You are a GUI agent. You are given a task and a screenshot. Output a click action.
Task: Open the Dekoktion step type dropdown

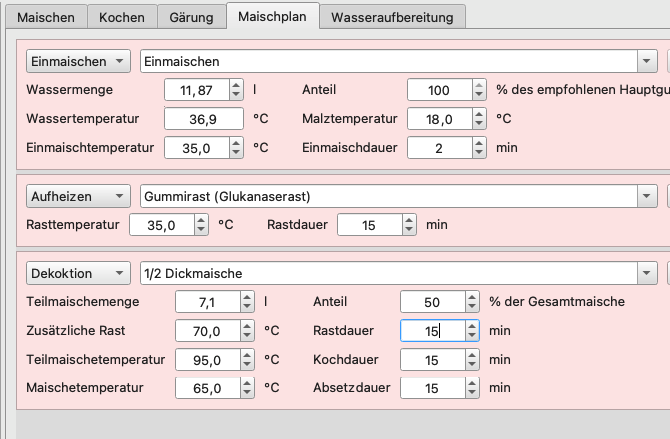tap(78, 273)
